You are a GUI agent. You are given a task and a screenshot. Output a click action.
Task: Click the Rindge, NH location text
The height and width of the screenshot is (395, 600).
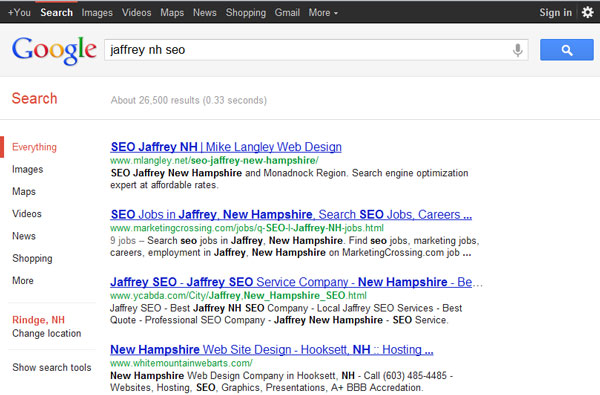pos(38,320)
